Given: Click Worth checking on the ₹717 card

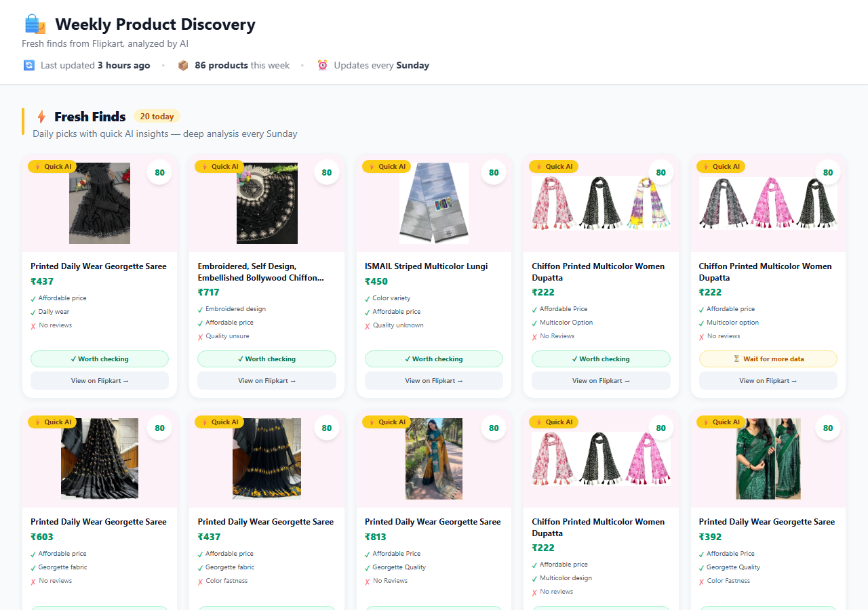Looking at the screenshot, I should [267, 359].
